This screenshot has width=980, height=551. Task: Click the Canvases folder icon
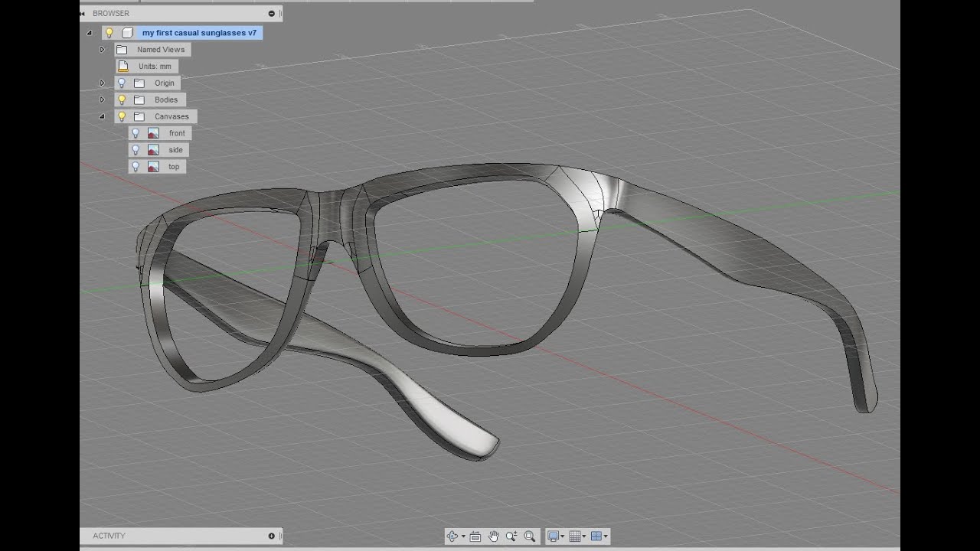click(x=139, y=116)
